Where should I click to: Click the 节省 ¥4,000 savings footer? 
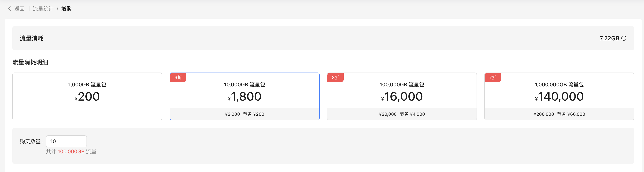point(412,114)
